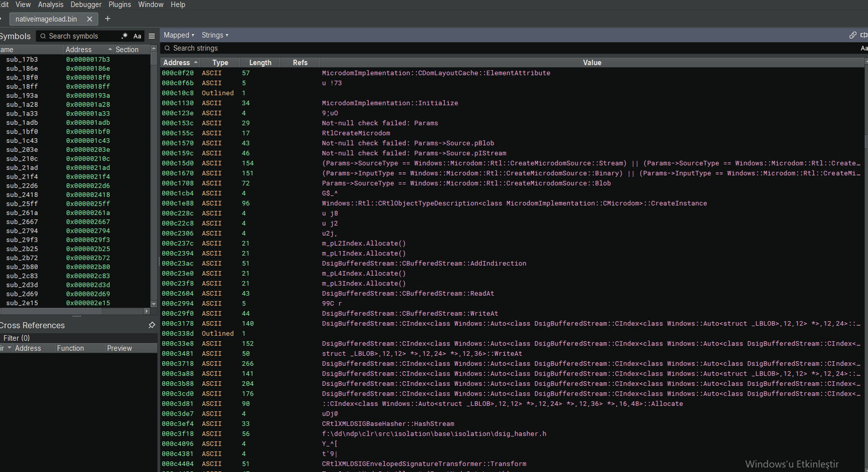Click the link/sync view chain icon
868x472 pixels.
(853, 35)
